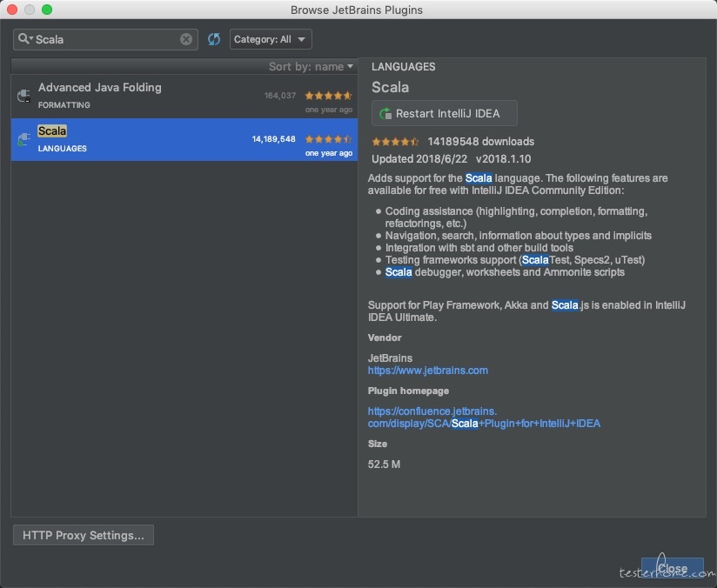Click the yellow minimize window button
The height and width of the screenshot is (588, 717).
pos(30,10)
